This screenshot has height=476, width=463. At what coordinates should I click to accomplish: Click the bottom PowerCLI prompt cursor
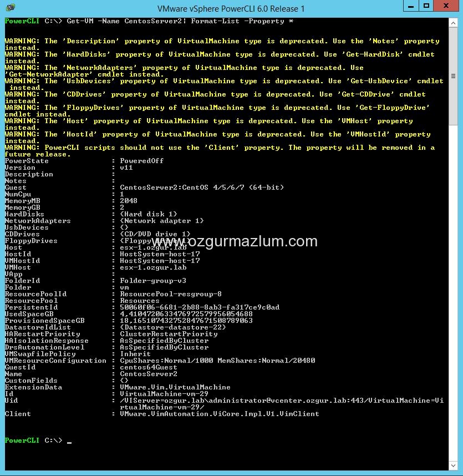coord(69,442)
